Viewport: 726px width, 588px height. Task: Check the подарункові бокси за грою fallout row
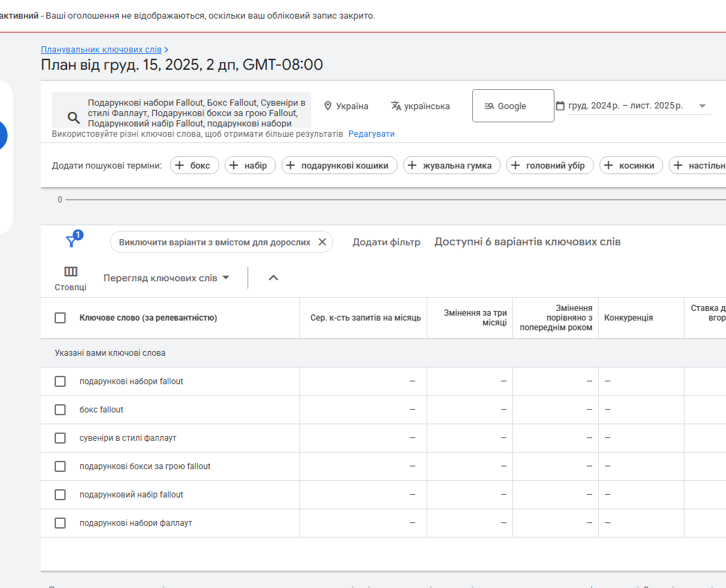point(60,466)
